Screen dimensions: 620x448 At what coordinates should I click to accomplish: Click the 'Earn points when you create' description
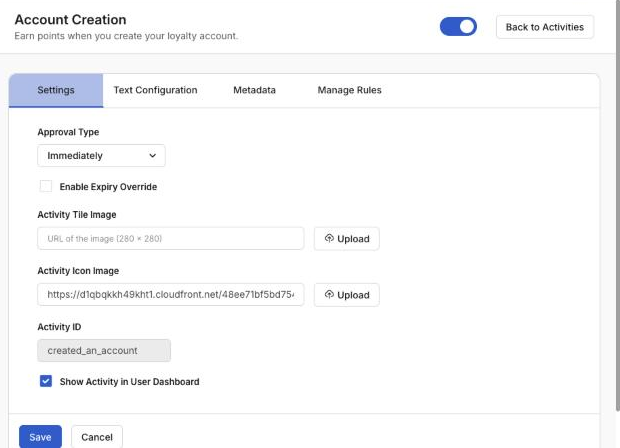coord(126,36)
